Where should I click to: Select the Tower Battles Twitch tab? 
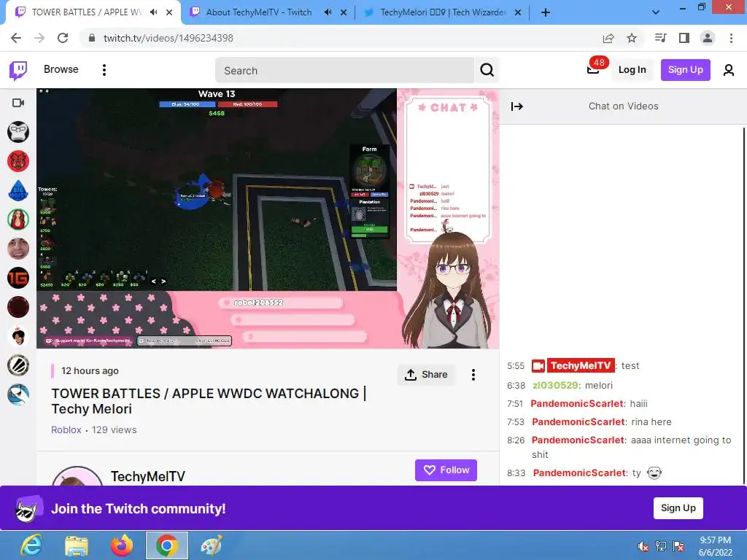pos(86,12)
